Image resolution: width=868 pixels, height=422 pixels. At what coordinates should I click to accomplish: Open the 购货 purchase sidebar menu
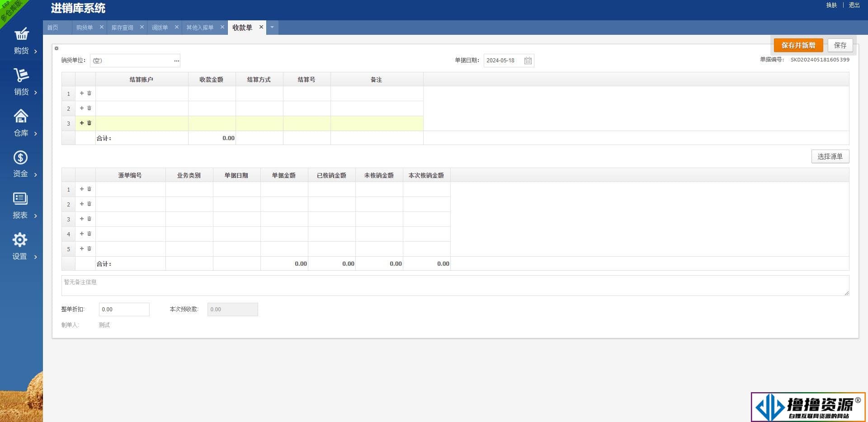pos(21,41)
